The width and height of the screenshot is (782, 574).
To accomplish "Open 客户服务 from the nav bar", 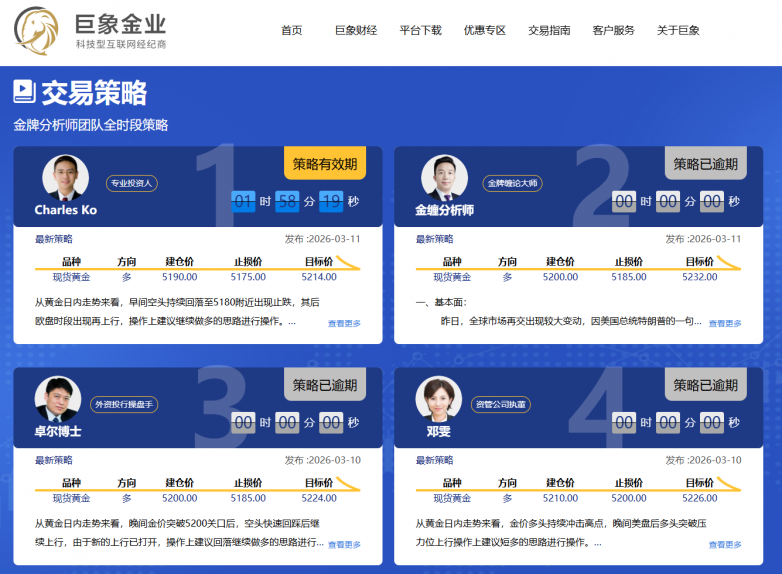I will [x=613, y=30].
